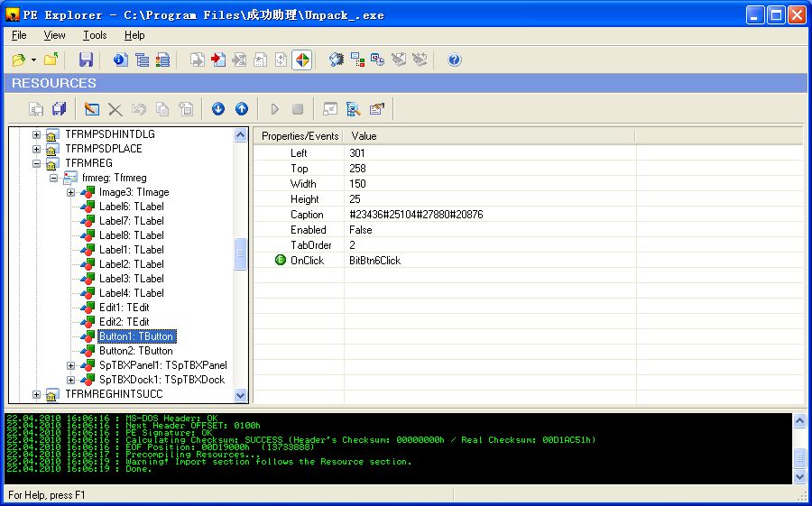Image resolution: width=812 pixels, height=506 pixels.
Task: Open the File menu
Action: coord(19,35)
